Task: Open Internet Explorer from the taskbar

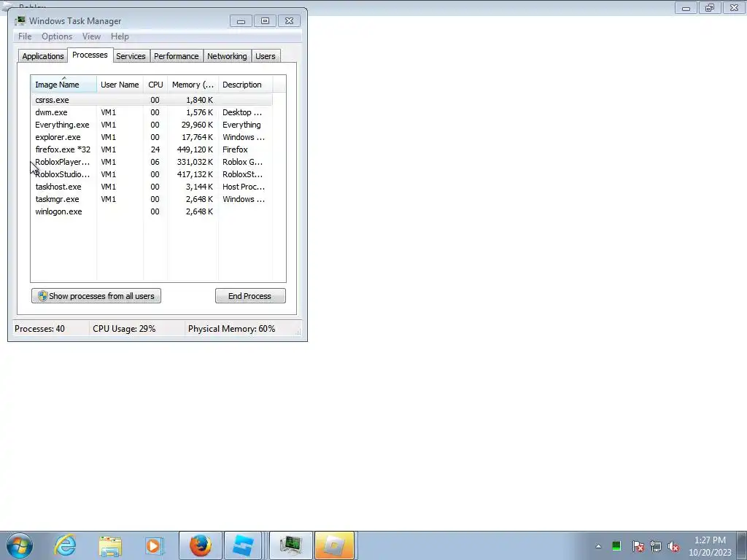Action: 65,545
